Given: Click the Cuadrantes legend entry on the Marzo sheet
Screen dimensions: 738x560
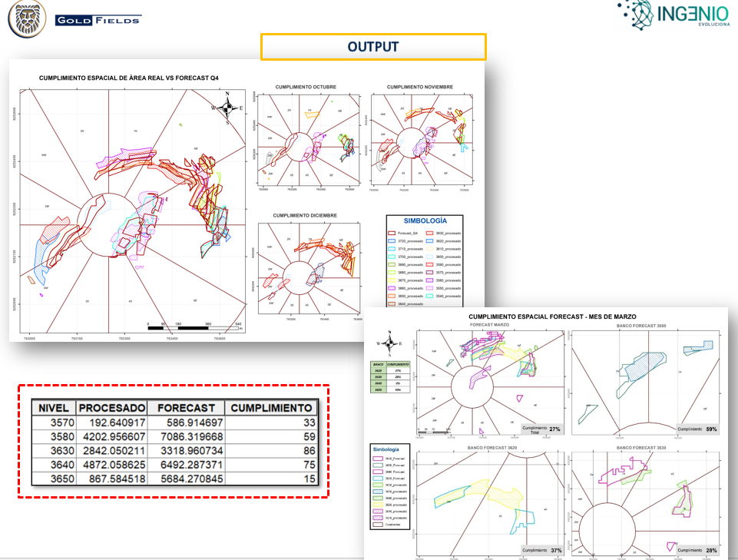Looking at the screenshot, I should coord(387,524).
